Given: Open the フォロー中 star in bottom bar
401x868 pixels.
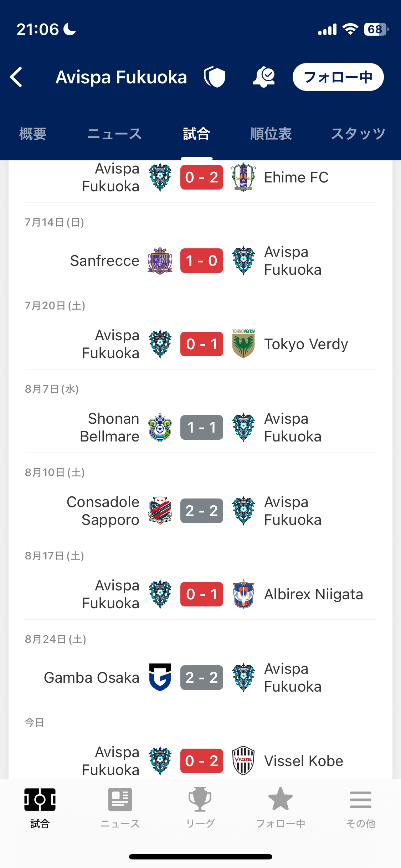Looking at the screenshot, I should pos(281,807).
